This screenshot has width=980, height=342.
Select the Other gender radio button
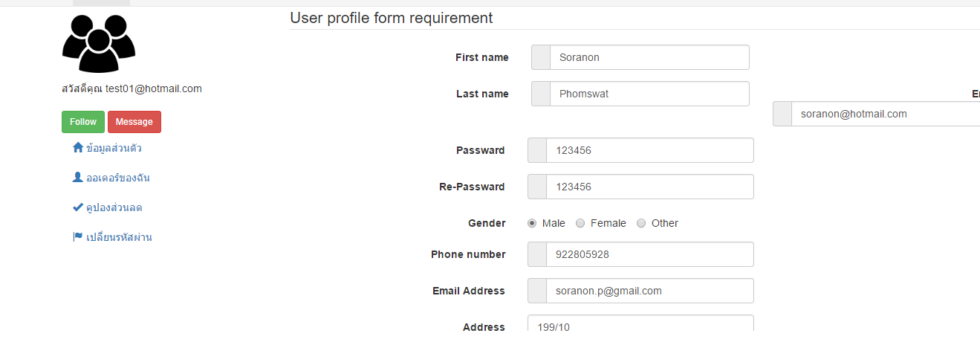(x=641, y=223)
